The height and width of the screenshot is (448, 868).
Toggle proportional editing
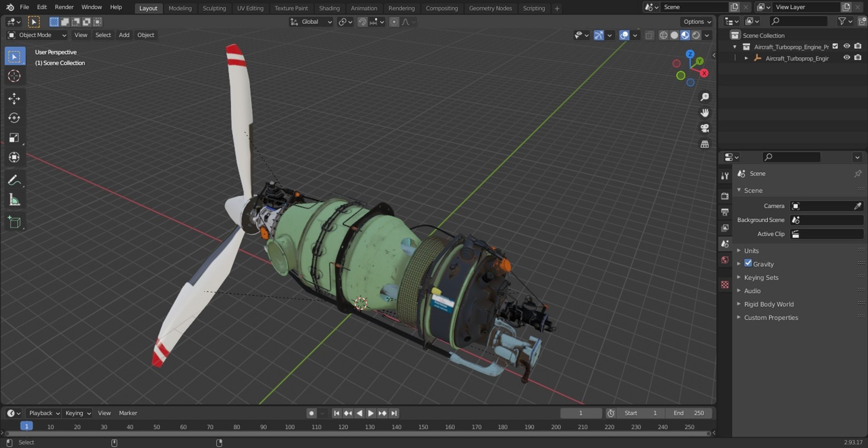(x=394, y=22)
